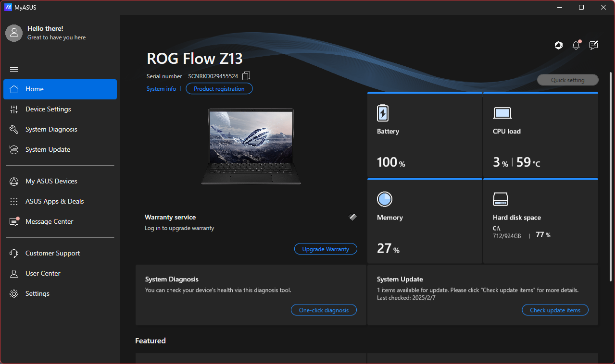Maximize the MyASUS window

tap(581, 7)
